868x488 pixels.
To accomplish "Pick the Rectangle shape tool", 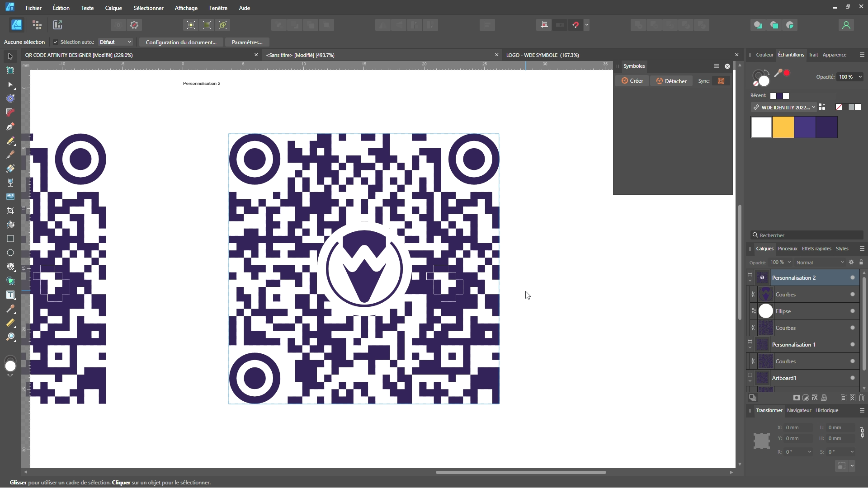I will click(x=10, y=239).
